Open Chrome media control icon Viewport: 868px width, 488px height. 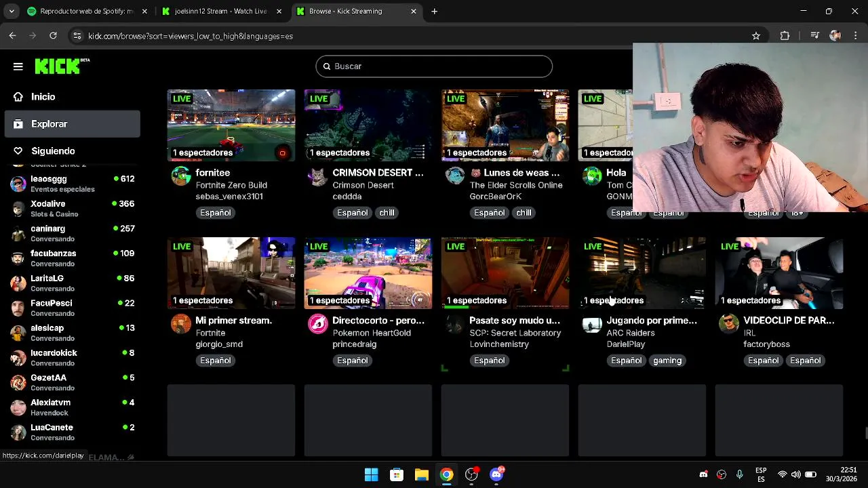point(815,36)
